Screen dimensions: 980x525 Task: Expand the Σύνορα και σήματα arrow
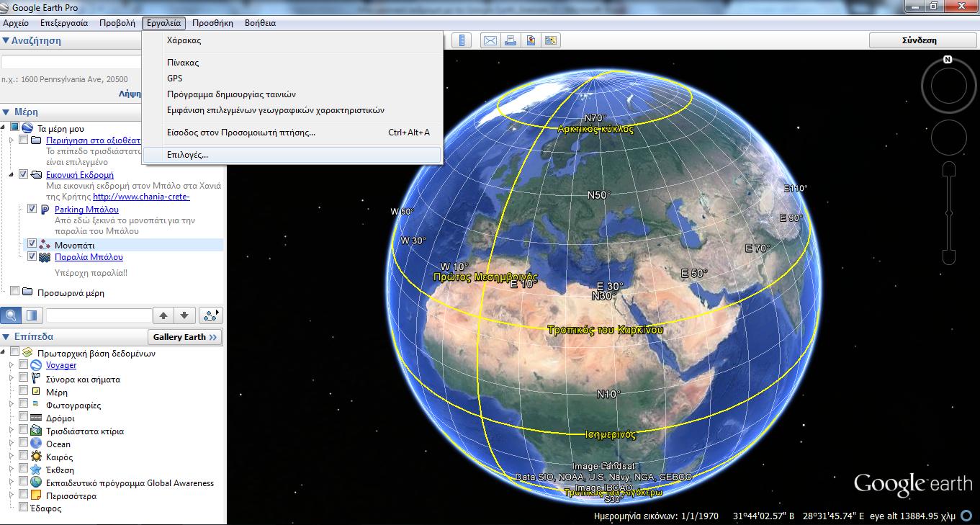12,379
